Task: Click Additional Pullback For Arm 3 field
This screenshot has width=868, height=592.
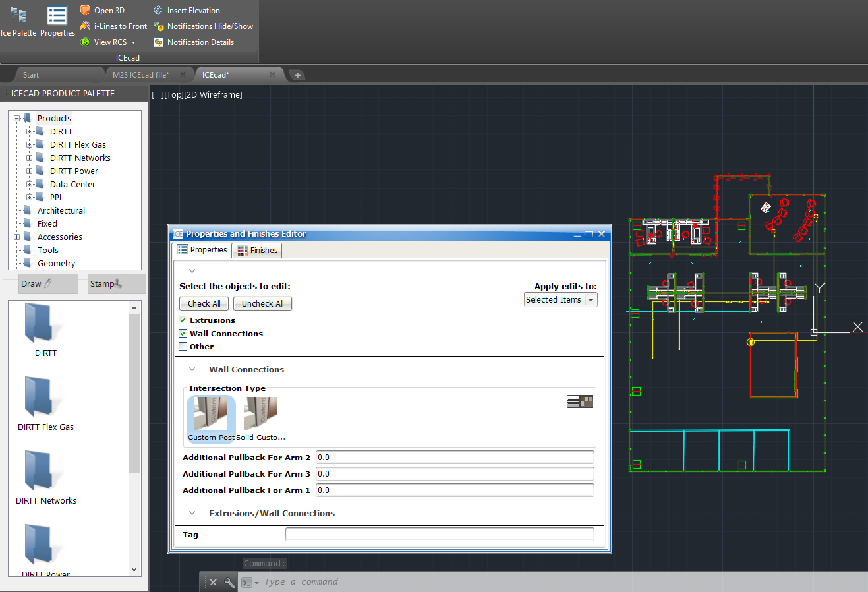Action: click(x=455, y=474)
